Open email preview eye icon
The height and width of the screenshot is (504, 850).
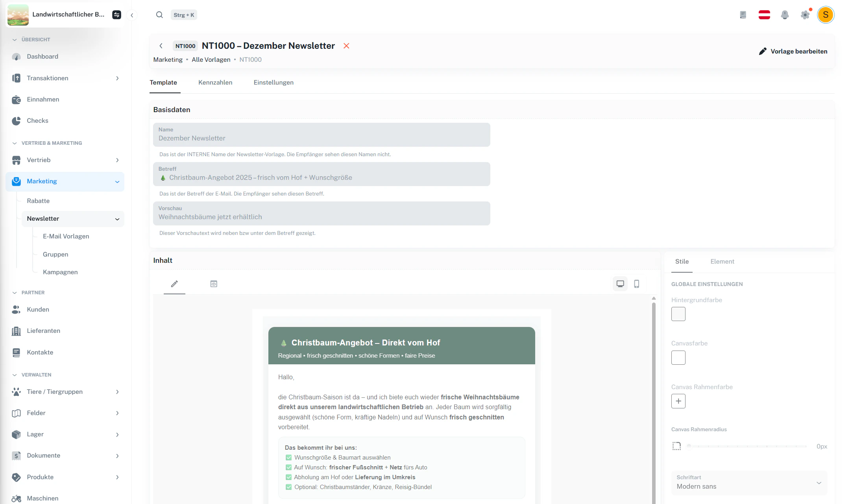[214, 284]
